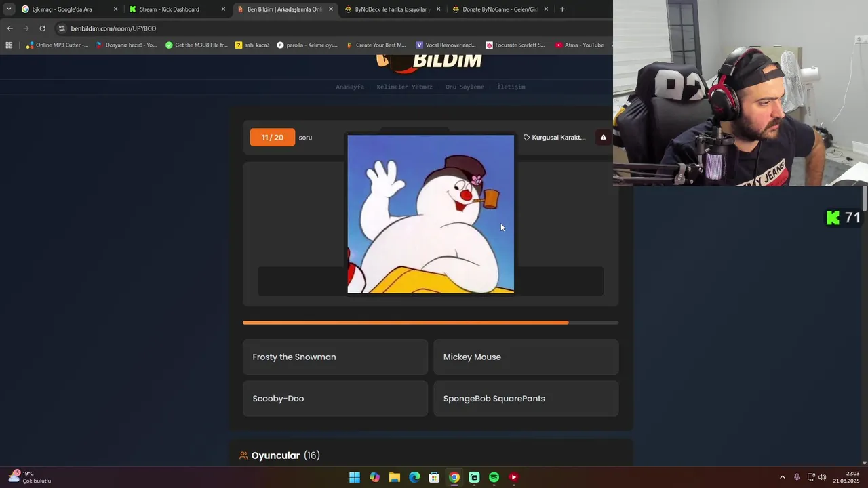
Task: Open Microsoft Store from the taskbar
Action: pyautogui.click(x=434, y=477)
